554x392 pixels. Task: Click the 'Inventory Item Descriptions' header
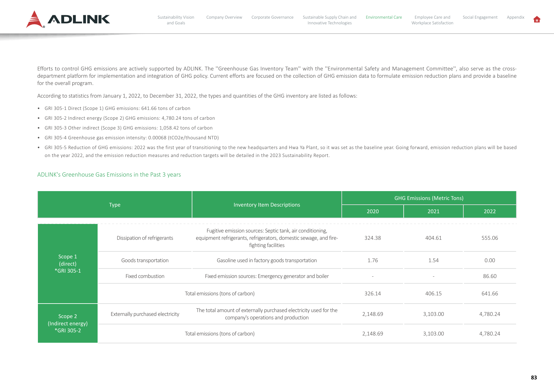(x=267, y=205)
